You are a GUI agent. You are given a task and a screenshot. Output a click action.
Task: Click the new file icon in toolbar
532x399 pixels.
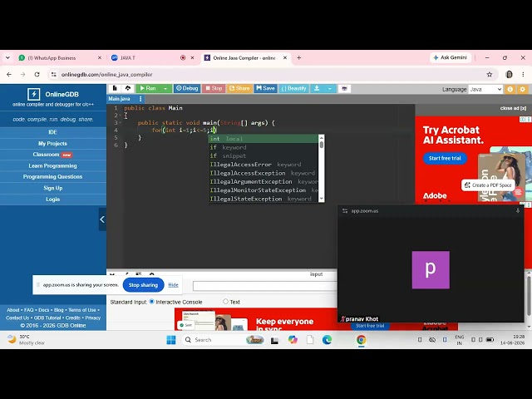pyautogui.click(x=115, y=88)
